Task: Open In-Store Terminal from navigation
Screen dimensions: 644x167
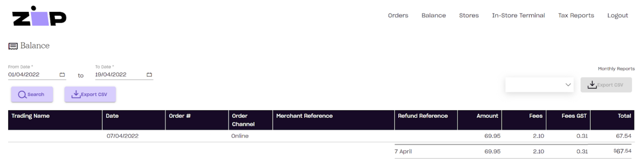Action: tap(518, 16)
